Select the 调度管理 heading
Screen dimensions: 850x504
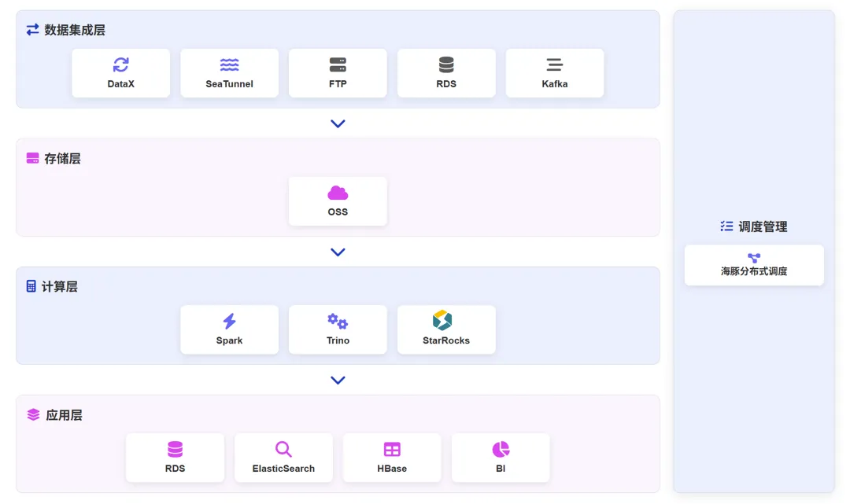pos(763,226)
